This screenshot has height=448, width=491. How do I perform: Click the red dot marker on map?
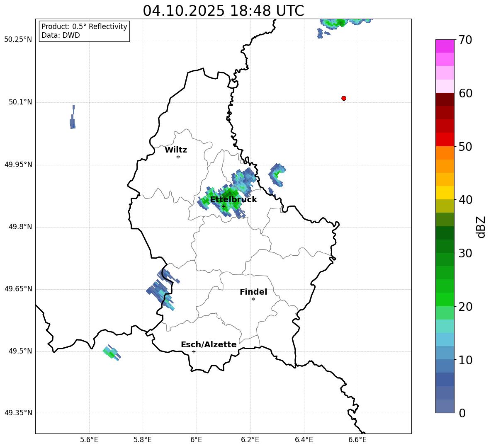click(343, 98)
